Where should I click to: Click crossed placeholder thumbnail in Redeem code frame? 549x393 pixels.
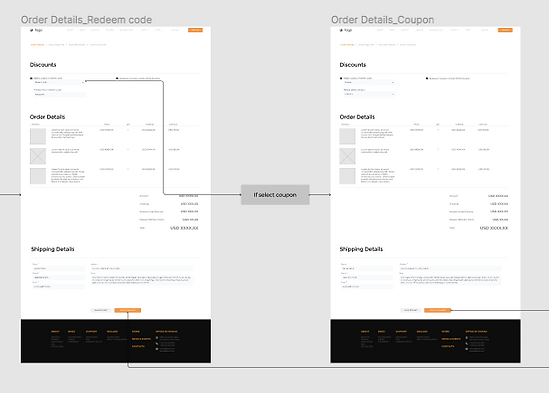(x=38, y=156)
